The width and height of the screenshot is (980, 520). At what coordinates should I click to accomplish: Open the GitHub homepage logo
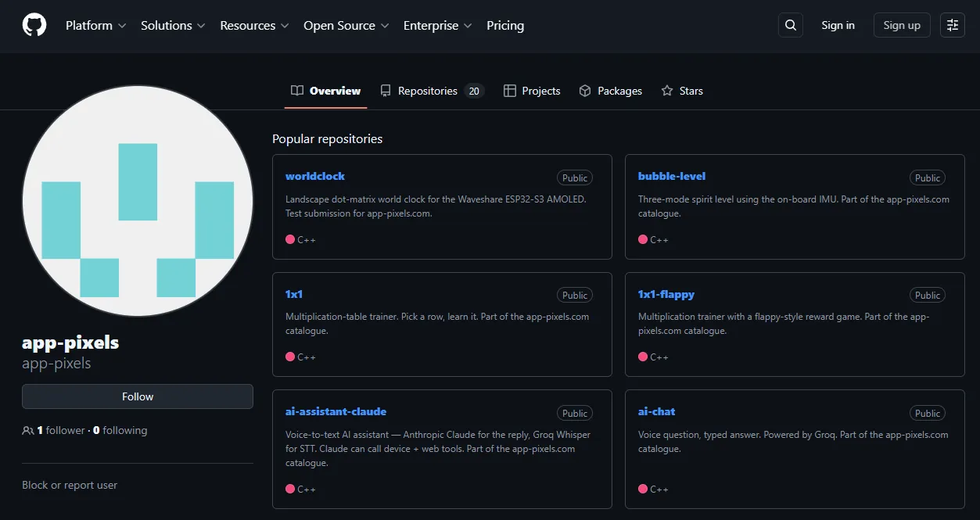tap(34, 25)
